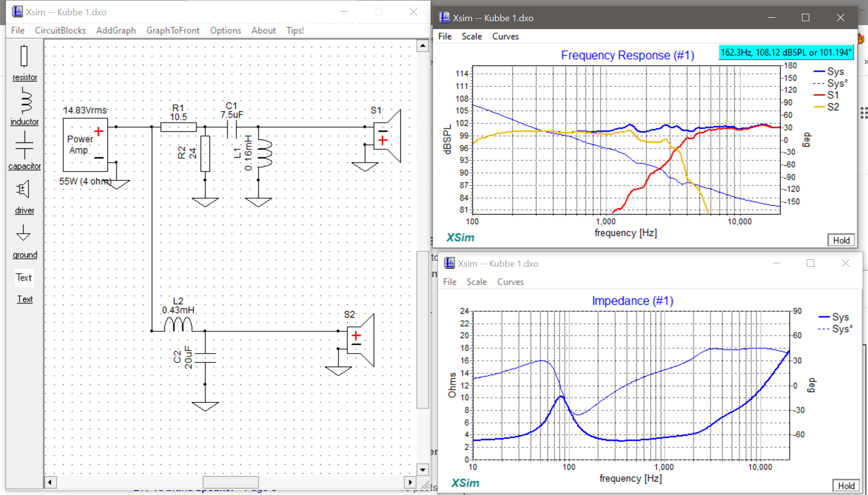Click the 55W (4 ohm) power label

click(x=85, y=181)
